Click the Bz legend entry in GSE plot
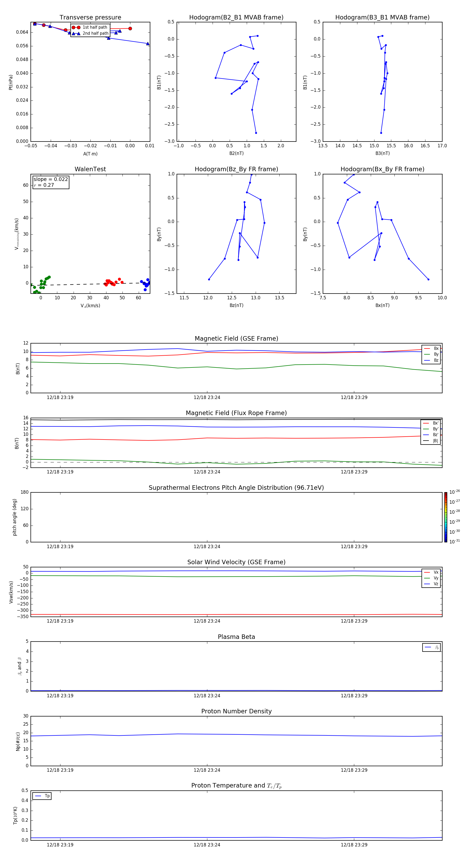The height and width of the screenshot is (868, 473). coord(431,360)
